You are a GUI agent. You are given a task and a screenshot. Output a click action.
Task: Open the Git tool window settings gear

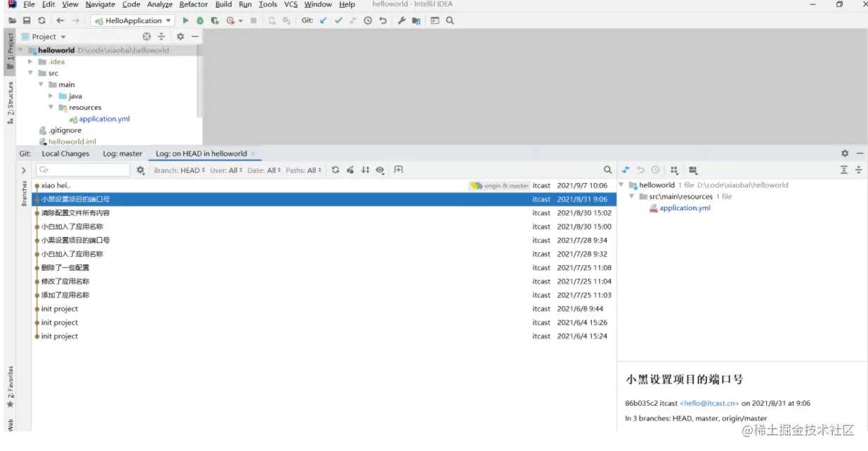click(845, 153)
